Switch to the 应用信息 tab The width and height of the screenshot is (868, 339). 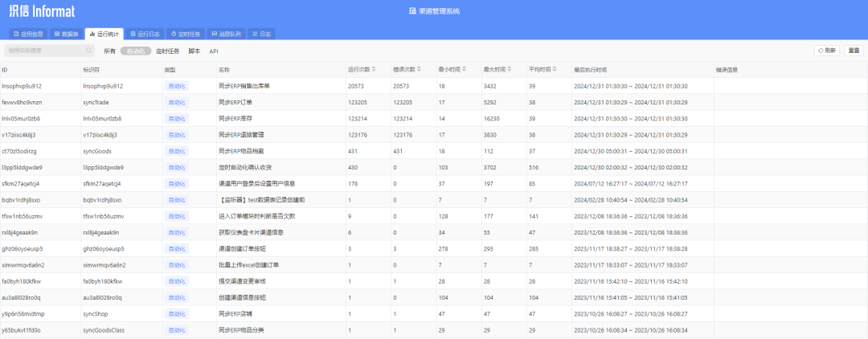(29, 34)
